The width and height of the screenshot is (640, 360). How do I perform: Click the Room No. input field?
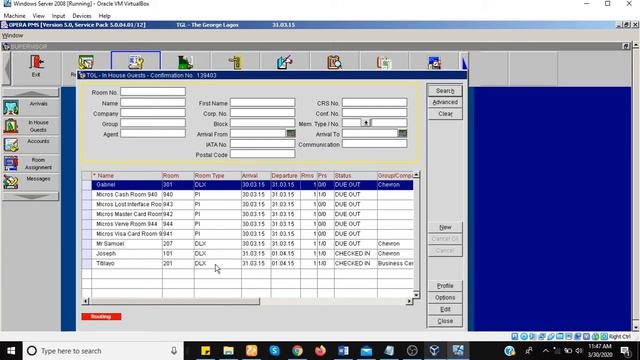coord(153,91)
